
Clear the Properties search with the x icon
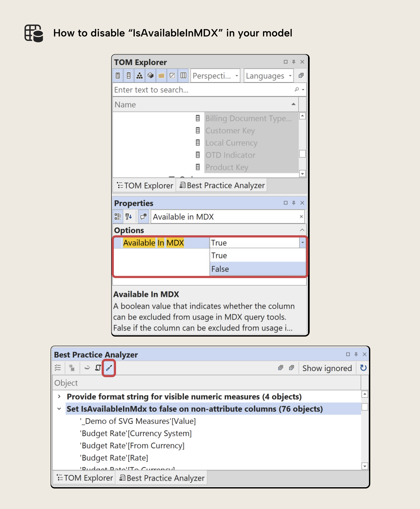coord(301,217)
